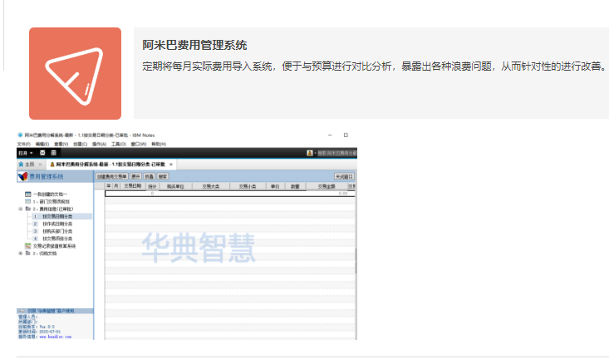Click the 阿米巴费用管理系统 heading
Viewport: 609px width, 364px height.
pos(194,46)
